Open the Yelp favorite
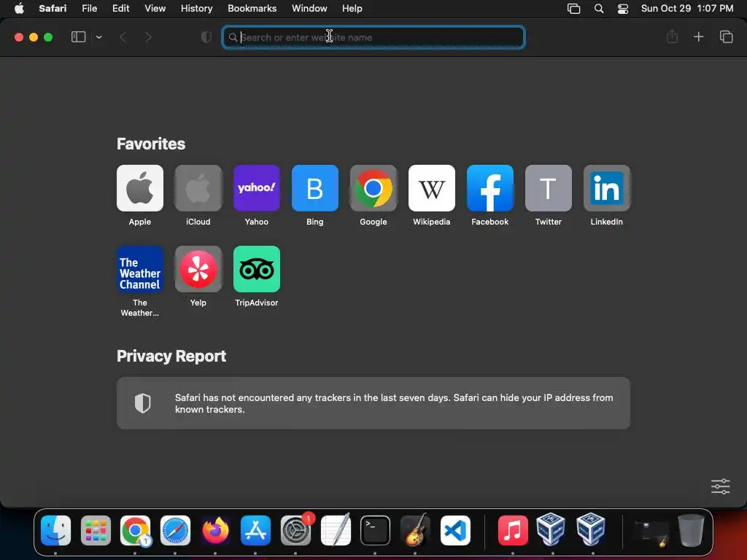 pyautogui.click(x=198, y=269)
